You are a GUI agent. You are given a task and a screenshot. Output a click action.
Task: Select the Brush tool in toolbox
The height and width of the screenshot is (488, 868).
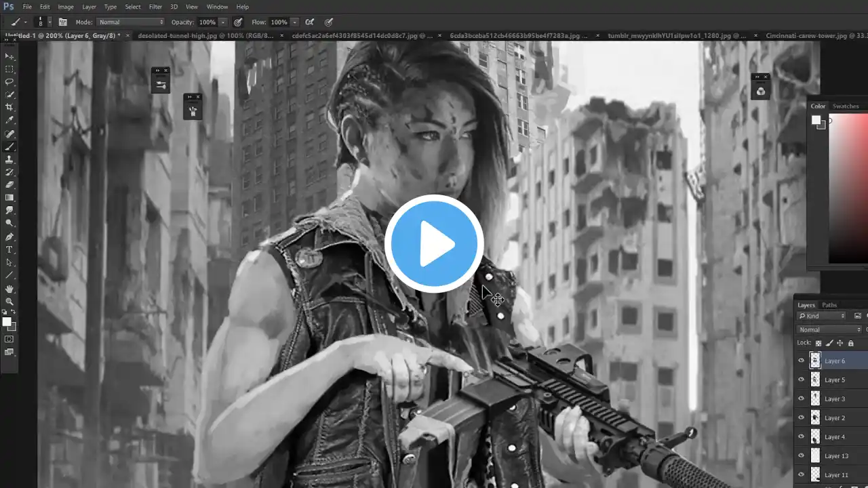point(9,147)
